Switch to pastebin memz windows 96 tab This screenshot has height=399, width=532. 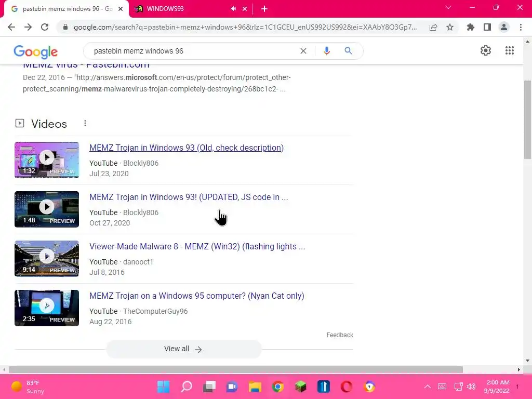[x=67, y=9]
